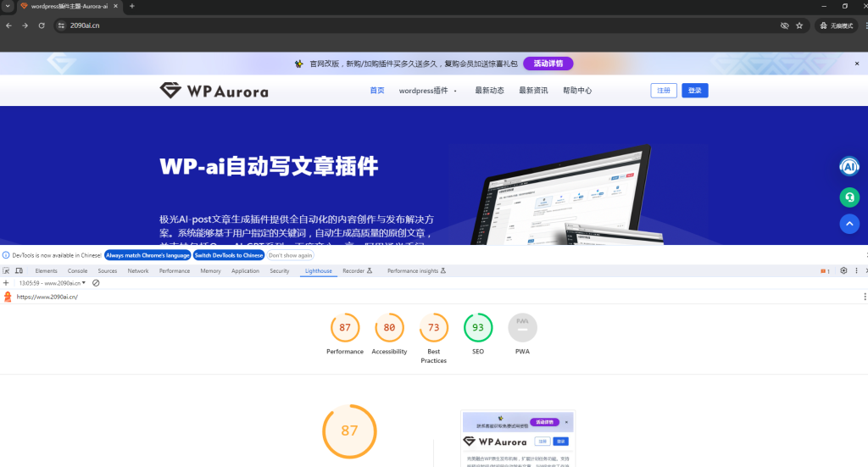Expand the wordpress插件 navigation dropdown
This screenshot has width=868, height=467.
point(428,91)
